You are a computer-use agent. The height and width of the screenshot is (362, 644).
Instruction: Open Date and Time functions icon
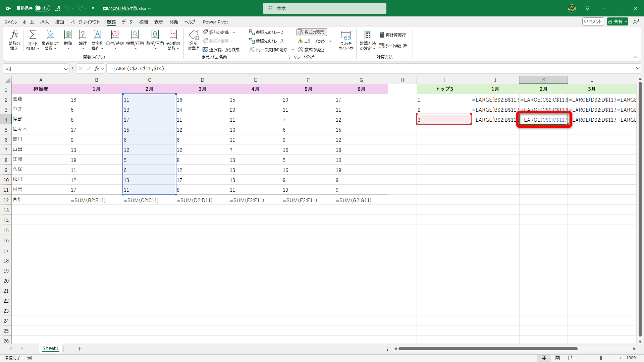pyautogui.click(x=115, y=35)
